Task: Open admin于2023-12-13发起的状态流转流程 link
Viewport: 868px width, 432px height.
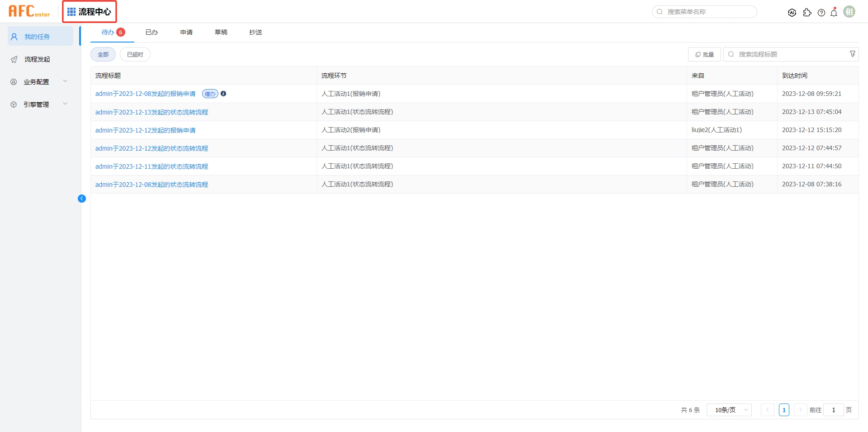Action: [151, 112]
